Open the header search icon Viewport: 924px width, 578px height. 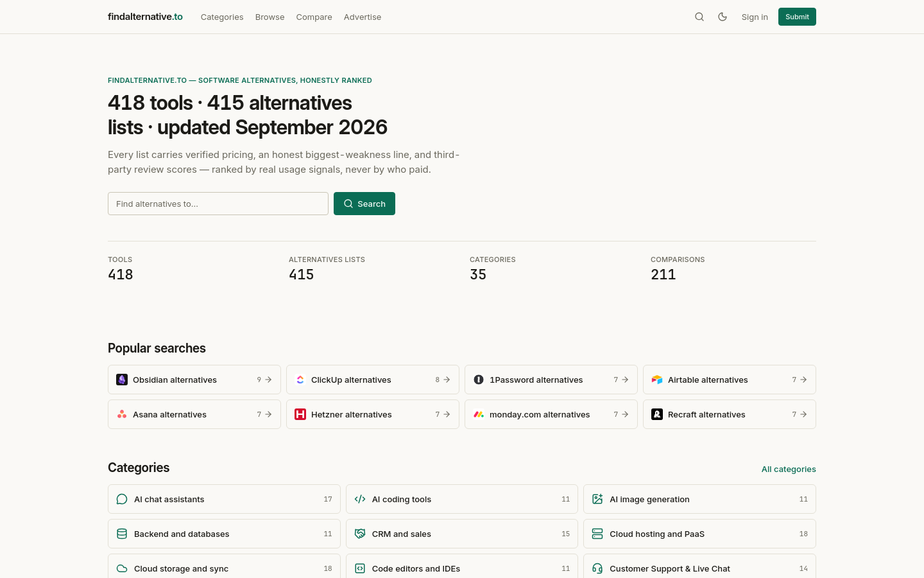coord(699,17)
